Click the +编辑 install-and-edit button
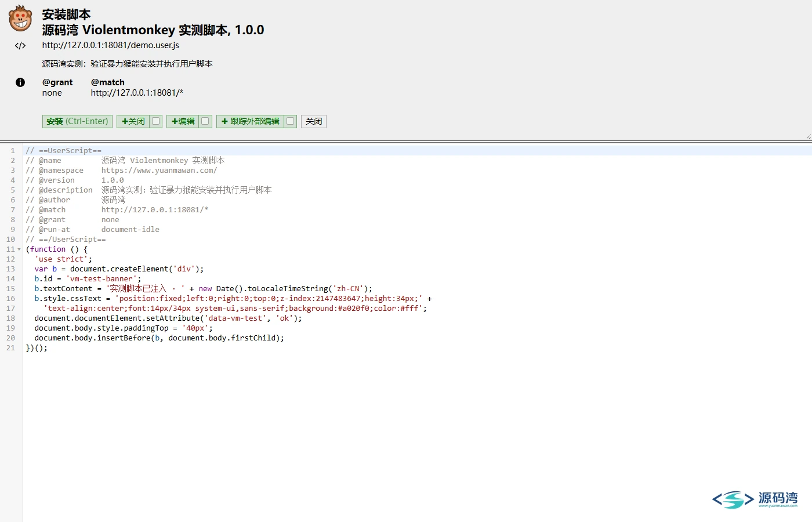The width and height of the screenshot is (812, 522). click(183, 121)
